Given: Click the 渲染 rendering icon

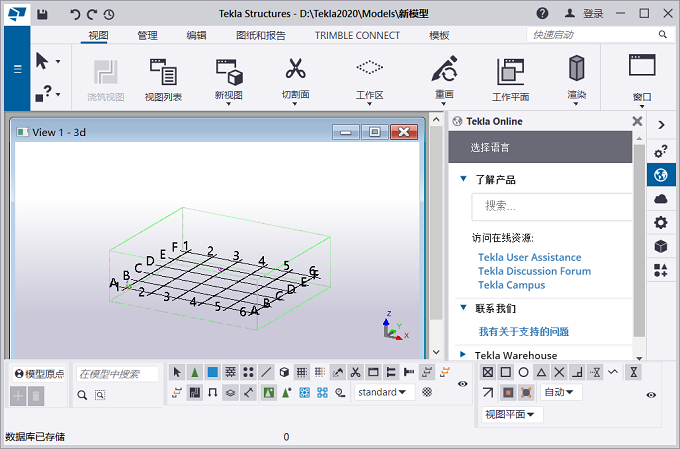Looking at the screenshot, I should coord(576,68).
